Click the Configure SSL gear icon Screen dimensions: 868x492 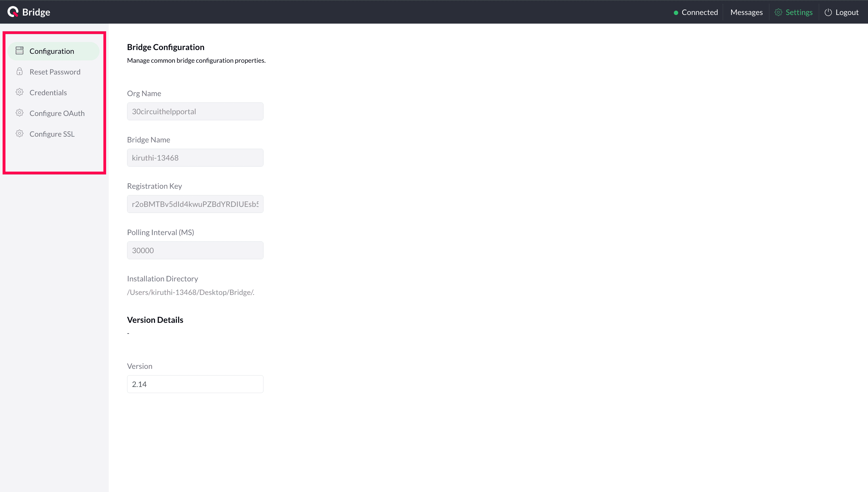pos(20,134)
